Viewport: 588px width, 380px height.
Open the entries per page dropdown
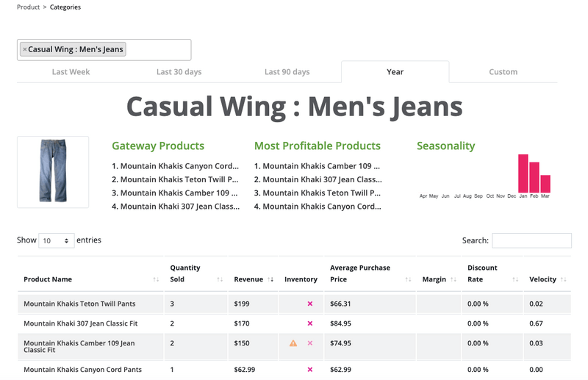tap(56, 240)
